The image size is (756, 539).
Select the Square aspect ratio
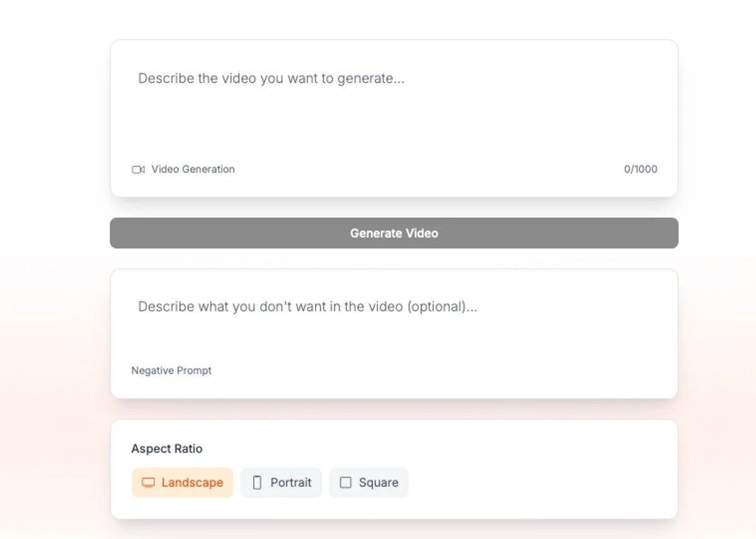[x=369, y=482]
